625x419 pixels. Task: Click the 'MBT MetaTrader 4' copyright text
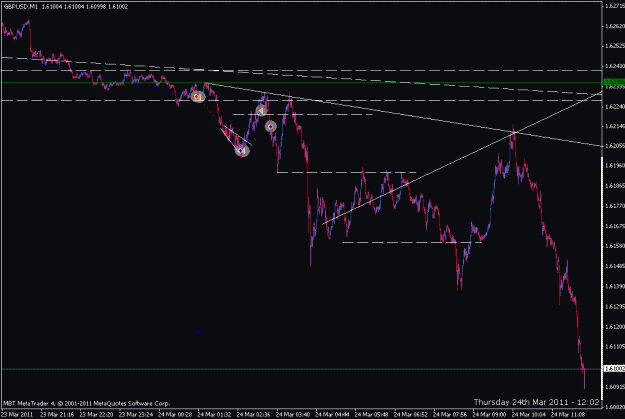point(86,403)
